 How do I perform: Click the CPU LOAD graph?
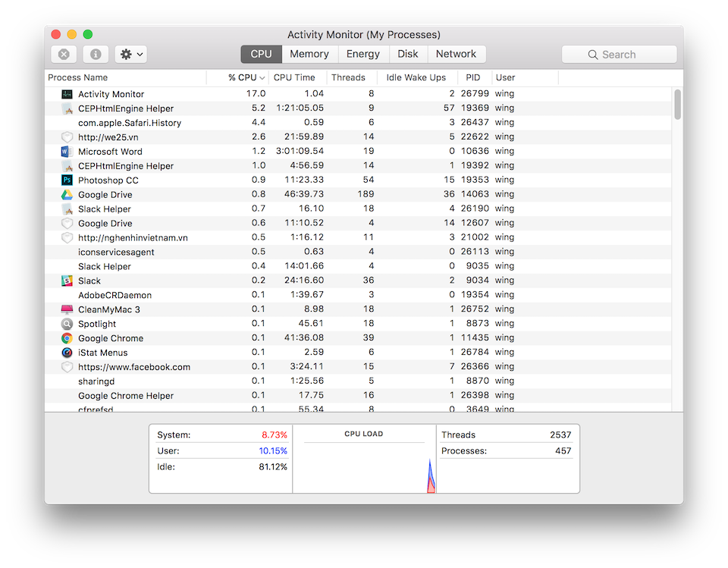click(365, 466)
